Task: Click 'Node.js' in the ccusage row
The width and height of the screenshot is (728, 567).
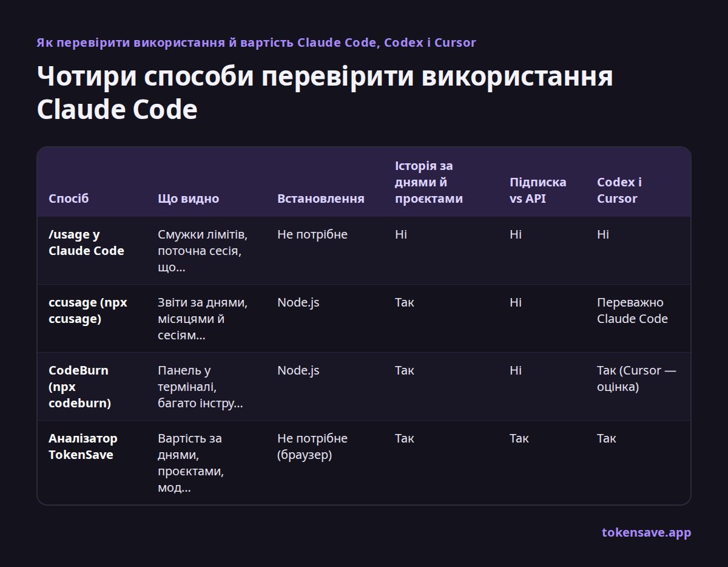Action: (x=298, y=302)
